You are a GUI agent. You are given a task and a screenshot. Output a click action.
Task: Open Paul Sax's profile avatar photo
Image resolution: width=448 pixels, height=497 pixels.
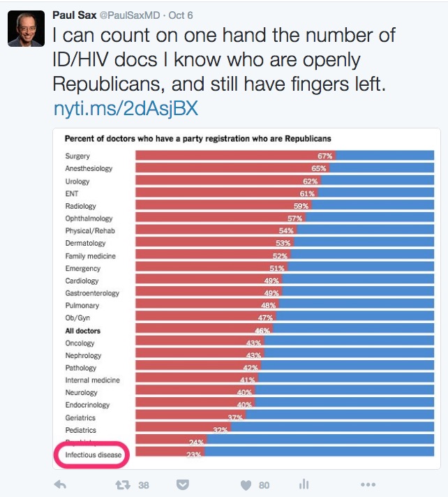(x=26, y=29)
